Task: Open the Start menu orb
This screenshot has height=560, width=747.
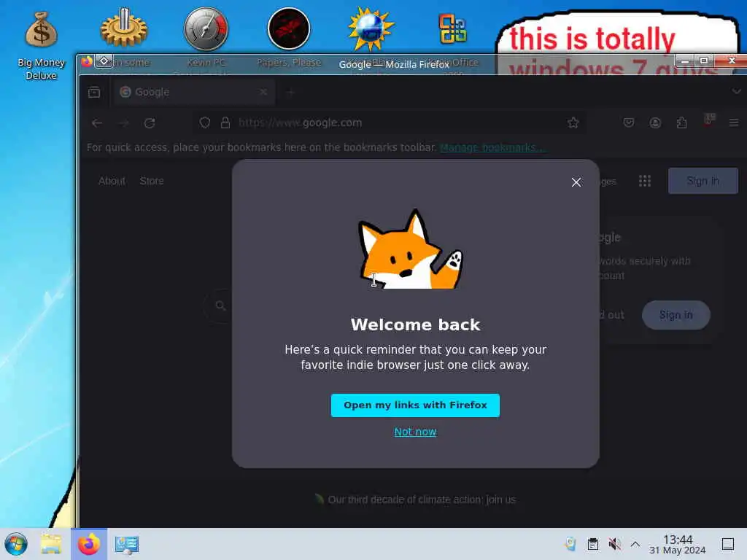Action: [16, 544]
